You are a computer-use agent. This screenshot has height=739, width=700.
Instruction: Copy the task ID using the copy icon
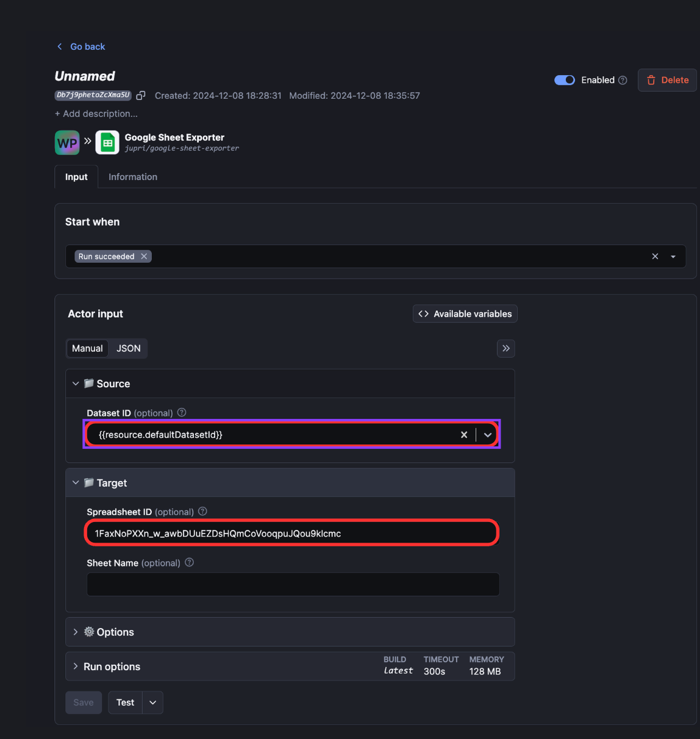(x=140, y=95)
